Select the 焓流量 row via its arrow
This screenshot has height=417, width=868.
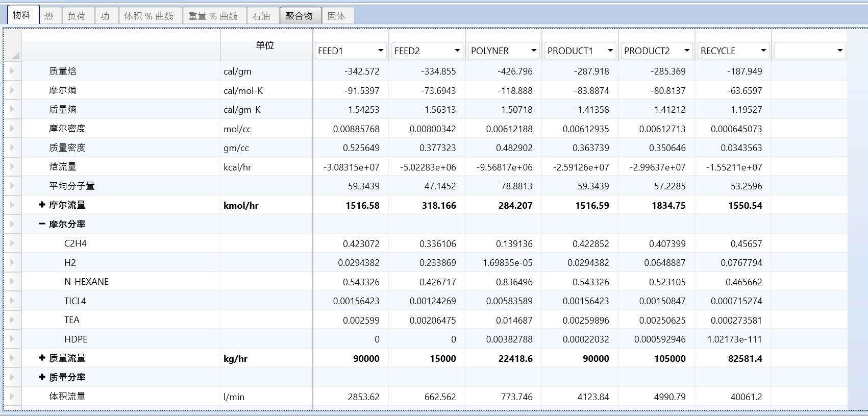pyautogui.click(x=12, y=166)
